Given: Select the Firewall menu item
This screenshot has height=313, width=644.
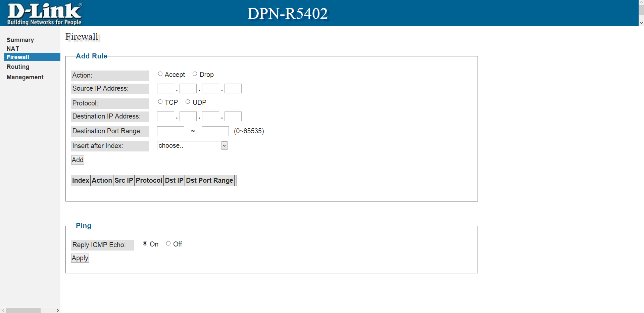Looking at the screenshot, I should pyautogui.click(x=32, y=57).
